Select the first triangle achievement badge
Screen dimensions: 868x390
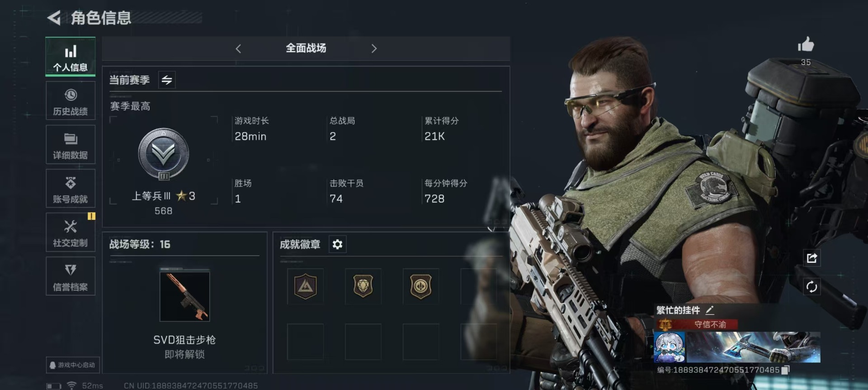[306, 286]
